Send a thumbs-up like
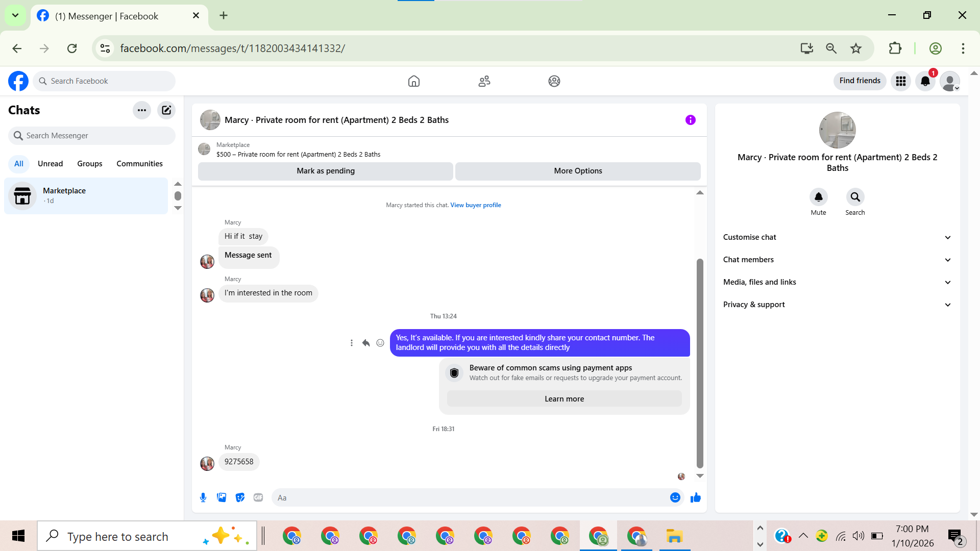 [x=695, y=497]
